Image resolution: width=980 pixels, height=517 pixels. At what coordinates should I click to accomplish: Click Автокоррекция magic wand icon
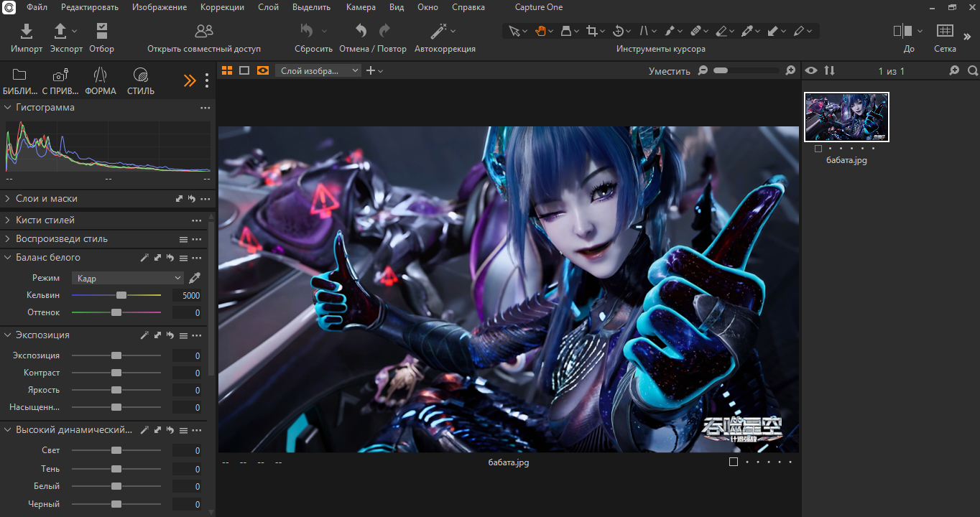pyautogui.click(x=438, y=31)
